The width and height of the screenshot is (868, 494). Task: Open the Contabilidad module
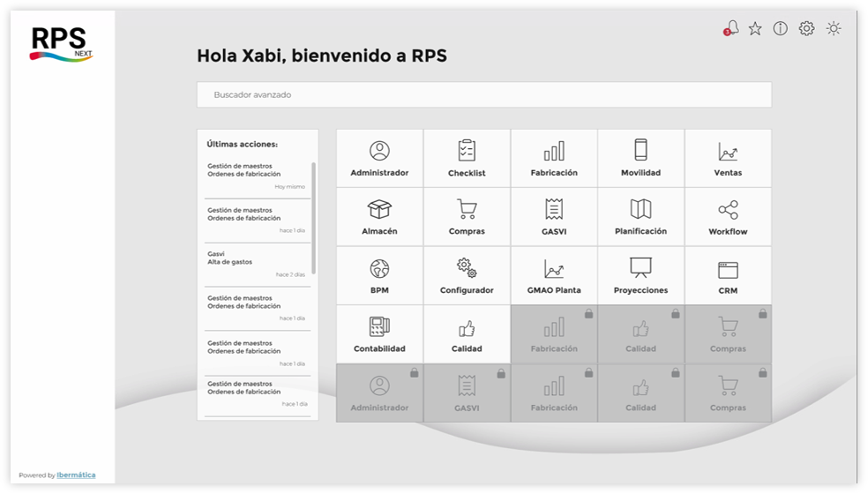point(379,334)
